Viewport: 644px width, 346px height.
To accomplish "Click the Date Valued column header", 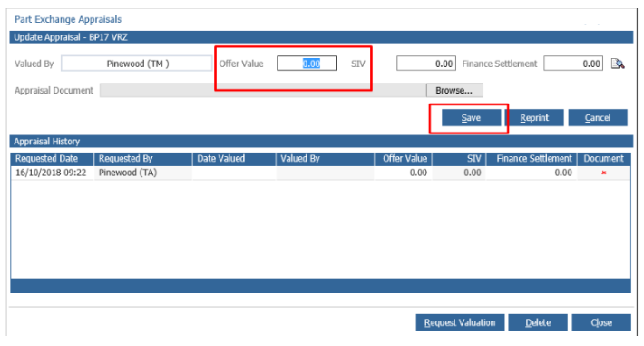I will (x=234, y=159).
